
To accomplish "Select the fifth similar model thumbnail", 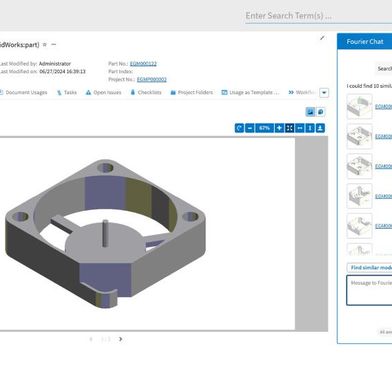I will pyautogui.click(x=359, y=226).
